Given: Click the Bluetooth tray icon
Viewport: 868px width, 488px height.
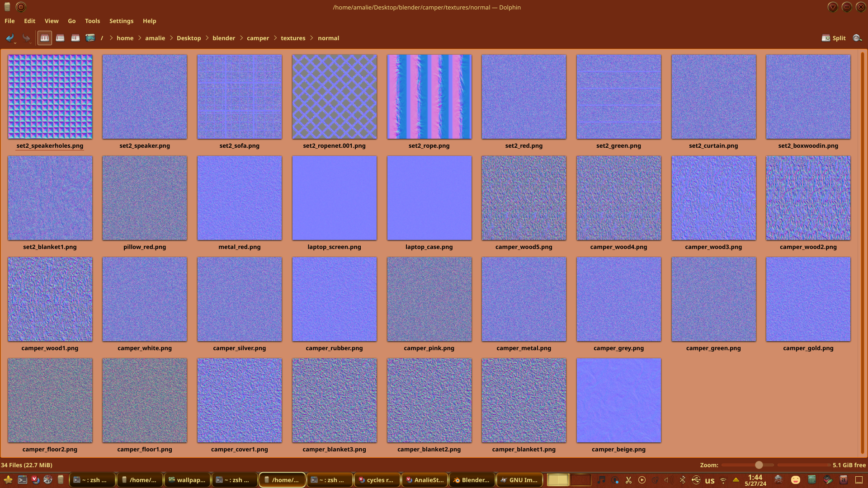Looking at the screenshot, I should pos(683,480).
